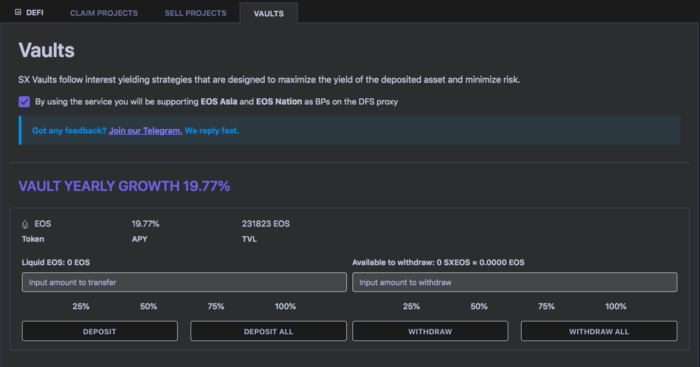Uncheck the BP support checkbox
Viewport: 700px width, 367px height.
pyautogui.click(x=24, y=102)
